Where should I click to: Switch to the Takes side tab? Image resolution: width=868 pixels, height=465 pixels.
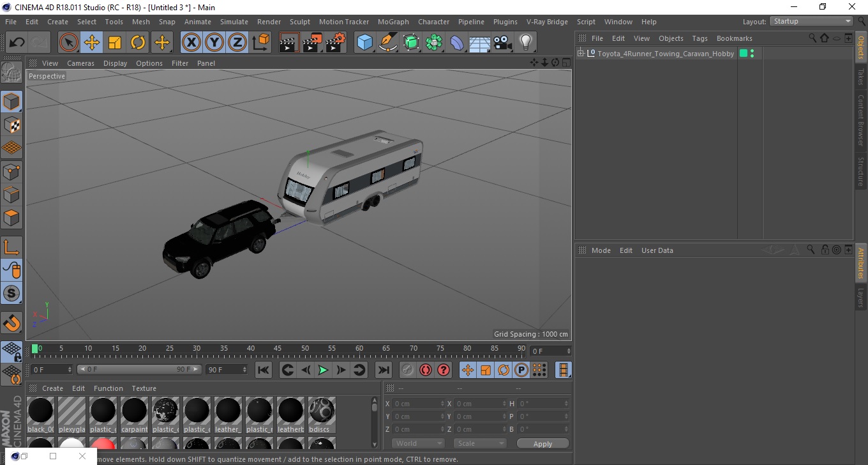pyautogui.click(x=861, y=76)
